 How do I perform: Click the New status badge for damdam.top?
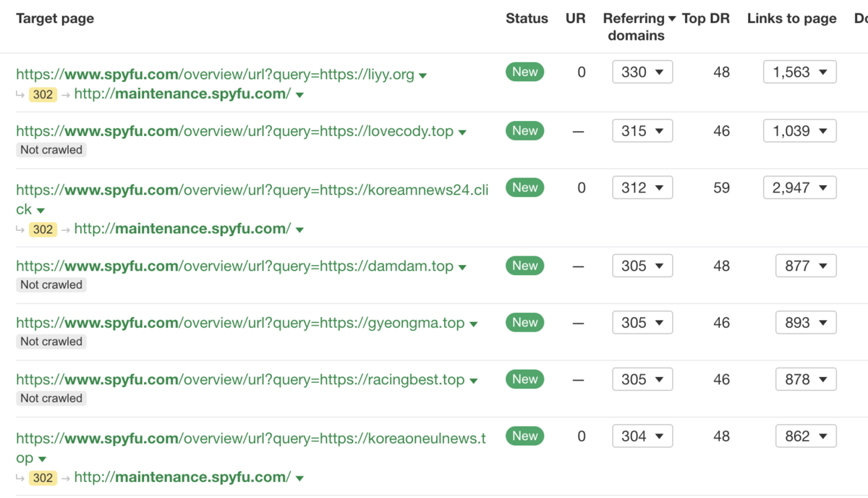[524, 266]
